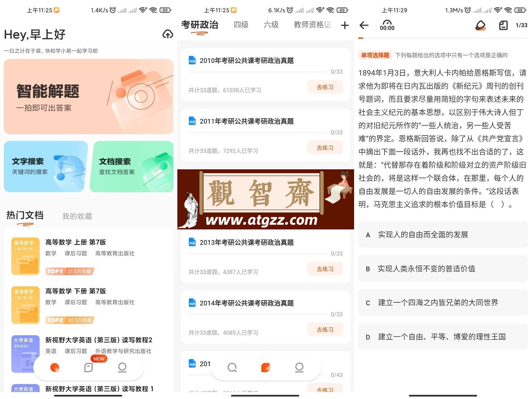
Task: Tap alarm clock icon in middle status bar
Action: coord(290,10)
